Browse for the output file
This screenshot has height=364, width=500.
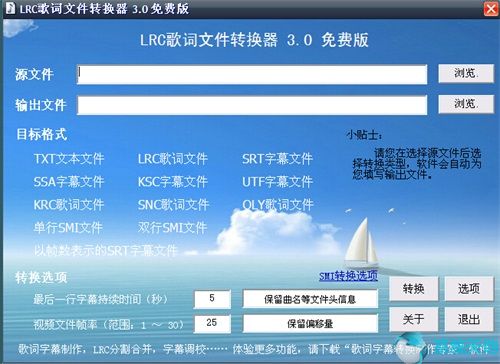click(466, 104)
